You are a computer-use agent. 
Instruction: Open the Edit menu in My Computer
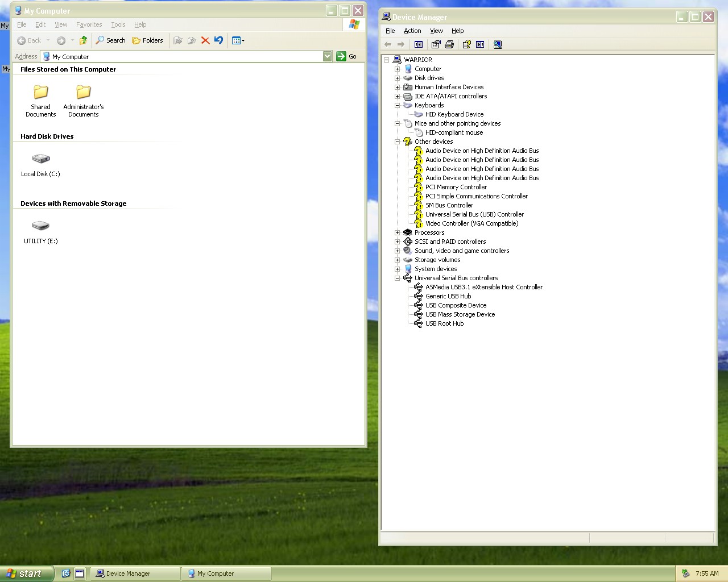40,24
